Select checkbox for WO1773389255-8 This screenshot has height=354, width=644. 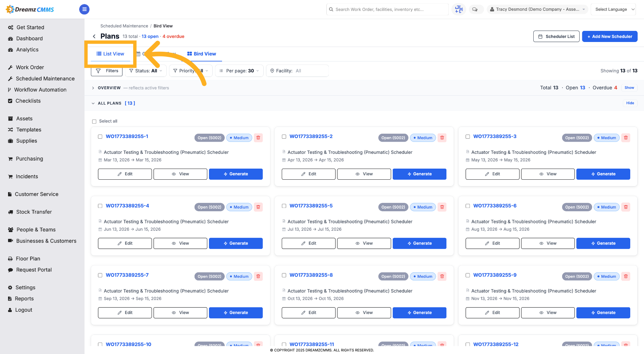click(x=284, y=275)
